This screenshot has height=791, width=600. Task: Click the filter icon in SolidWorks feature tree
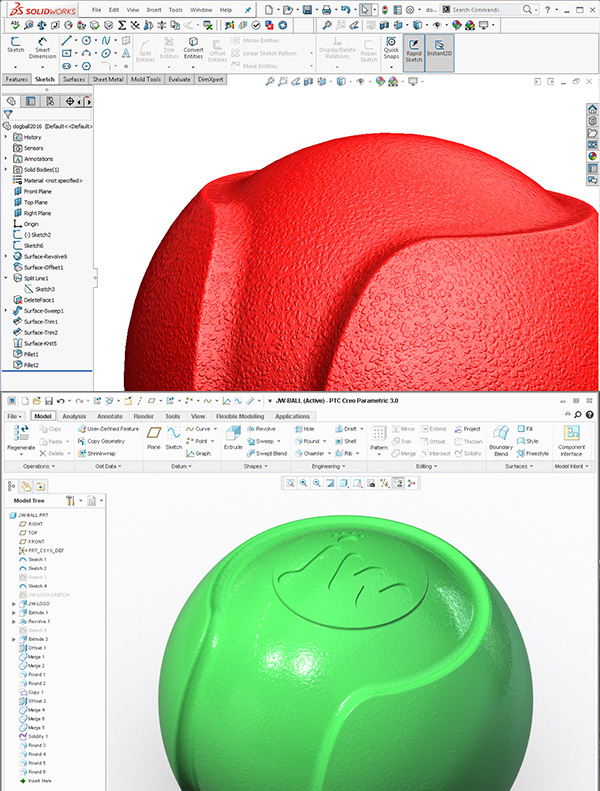tap(8, 115)
